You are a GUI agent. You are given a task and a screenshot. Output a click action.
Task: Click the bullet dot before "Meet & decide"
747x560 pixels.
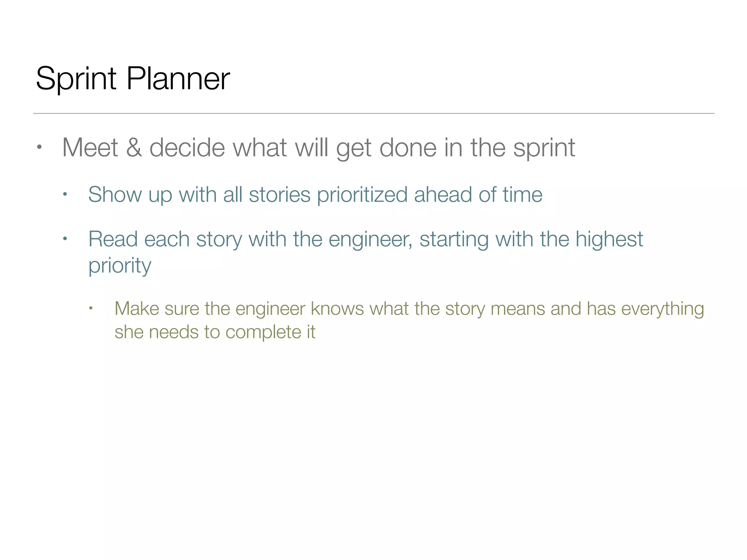[39, 148]
